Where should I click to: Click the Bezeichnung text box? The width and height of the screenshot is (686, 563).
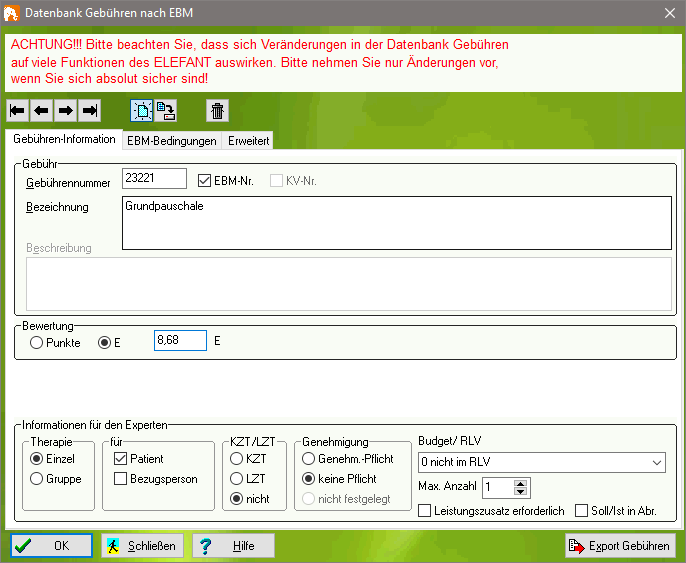coord(397,223)
